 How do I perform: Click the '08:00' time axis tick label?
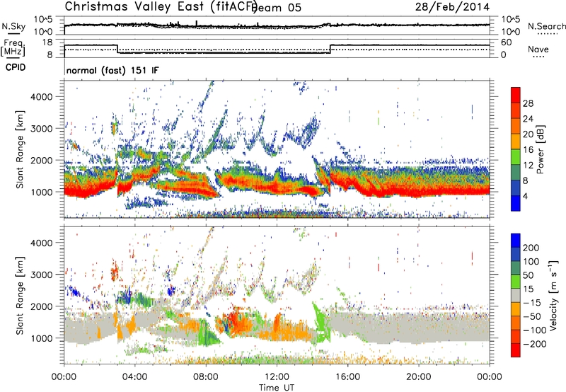click(x=206, y=377)
